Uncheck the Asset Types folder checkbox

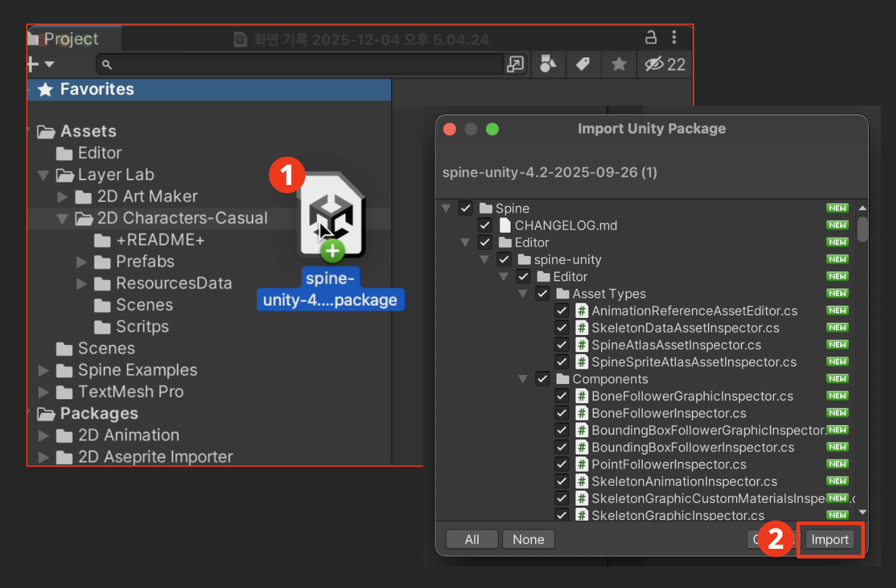pyautogui.click(x=542, y=293)
